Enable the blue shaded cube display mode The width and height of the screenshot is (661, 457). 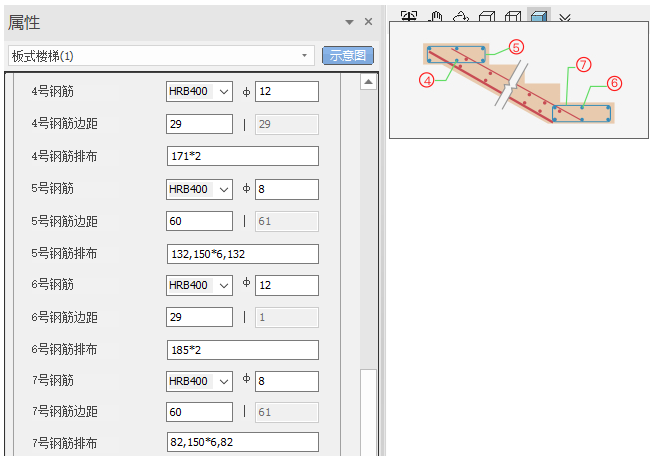539,17
